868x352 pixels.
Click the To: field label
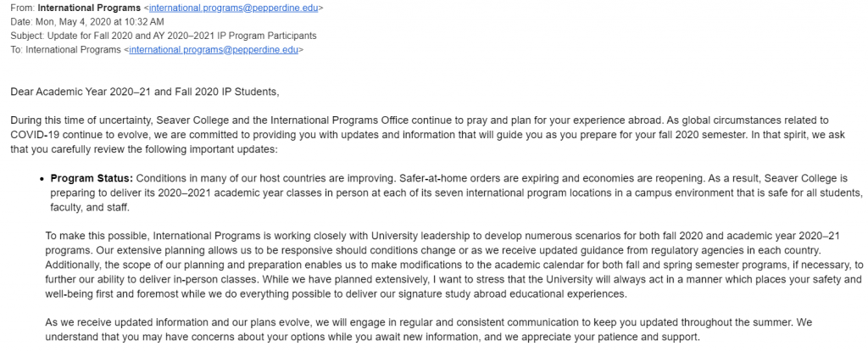tap(17, 49)
